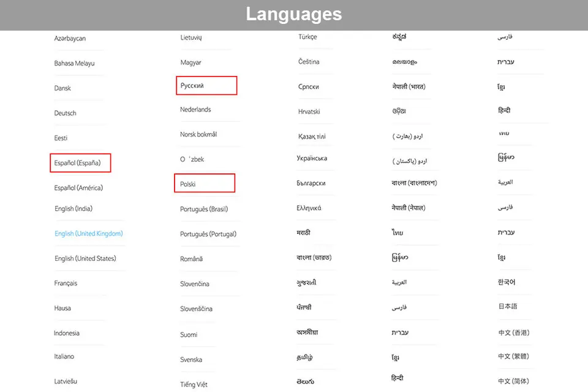Choose English (United States)

pyautogui.click(x=85, y=258)
